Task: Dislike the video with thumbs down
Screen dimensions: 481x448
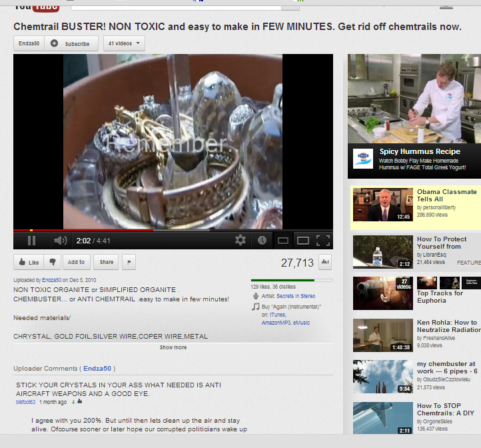Action: click(x=53, y=262)
